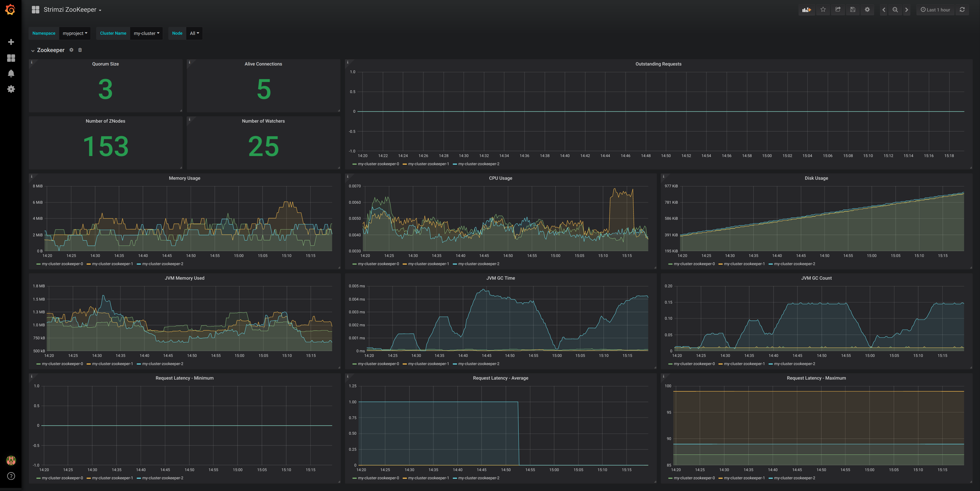Open the Namespace myproject dropdown
This screenshot has width=980, height=491.
click(x=75, y=33)
